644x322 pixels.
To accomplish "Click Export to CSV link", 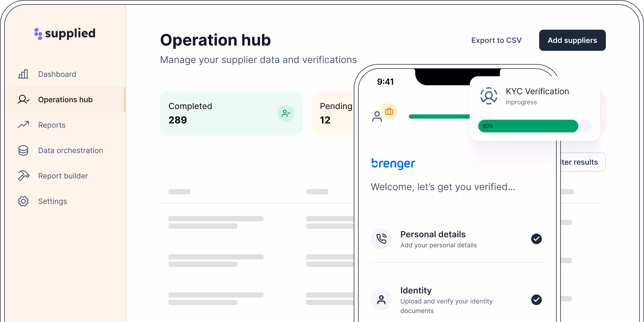I will pyautogui.click(x=496, y=40).
